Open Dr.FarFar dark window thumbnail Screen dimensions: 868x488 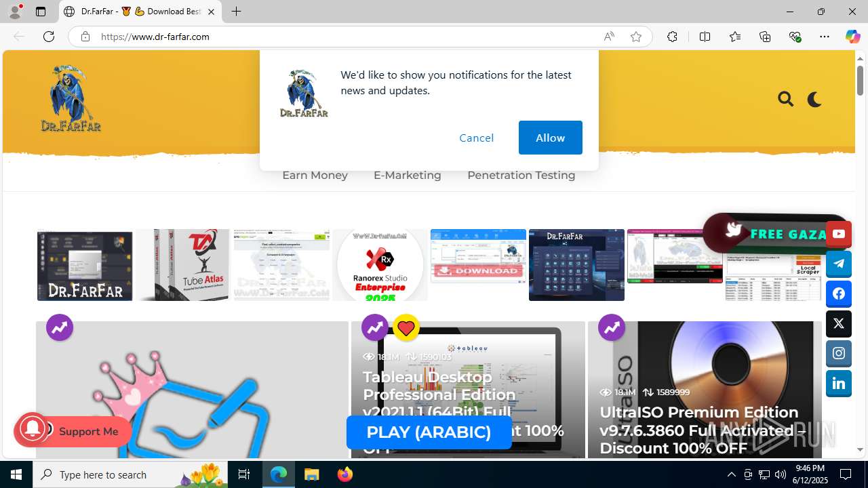point(85,265)
